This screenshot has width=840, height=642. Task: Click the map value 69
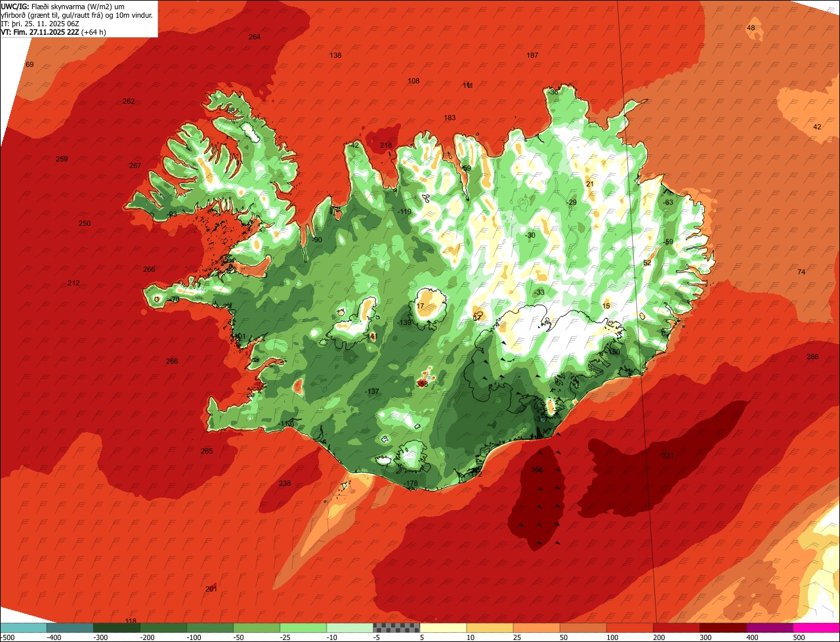click(x=30, y=64)
